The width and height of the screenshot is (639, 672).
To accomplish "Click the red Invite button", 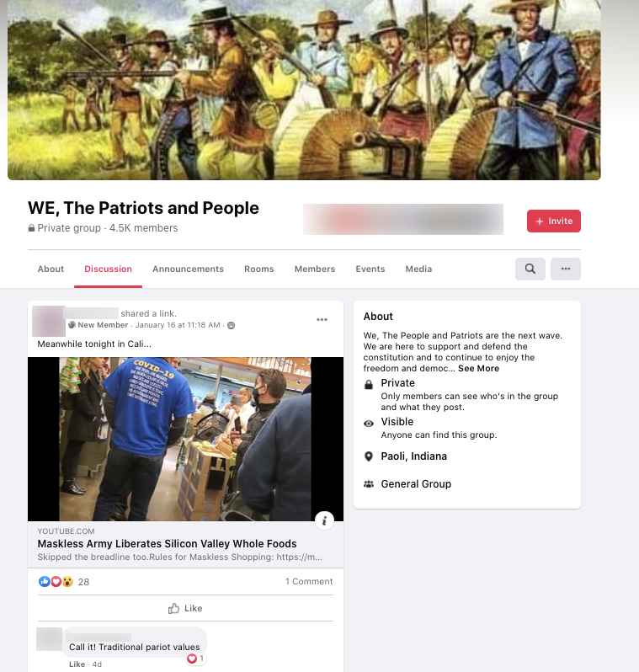I will [x=554, y=221].
